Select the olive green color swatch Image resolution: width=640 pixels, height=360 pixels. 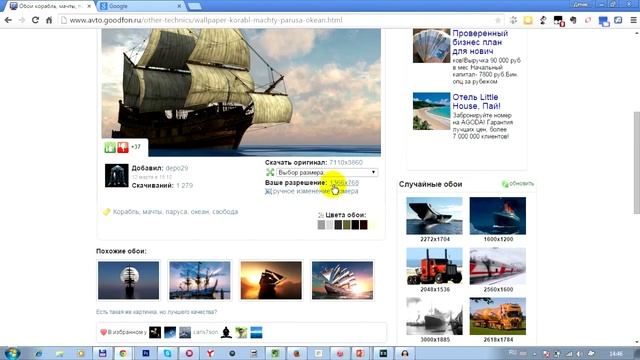[347, 224]
